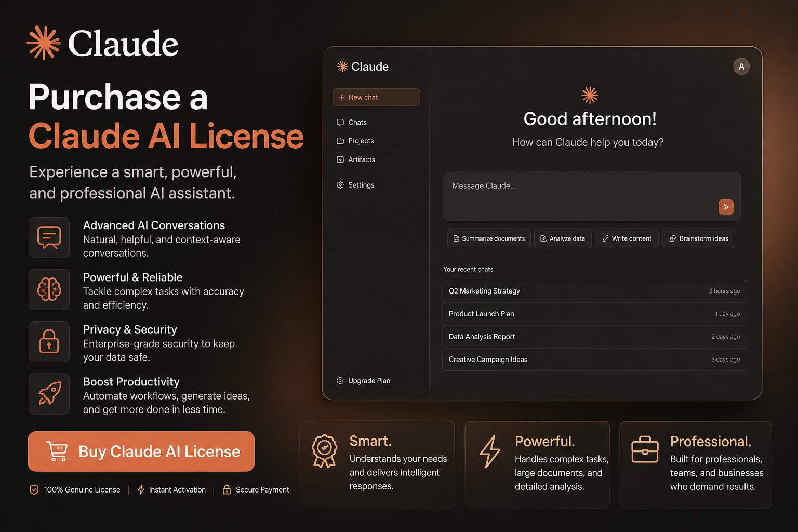The width and height of the screenshot is (798, 532).
Task: Click the folder icon next to Projects
Action: [340, 141]
